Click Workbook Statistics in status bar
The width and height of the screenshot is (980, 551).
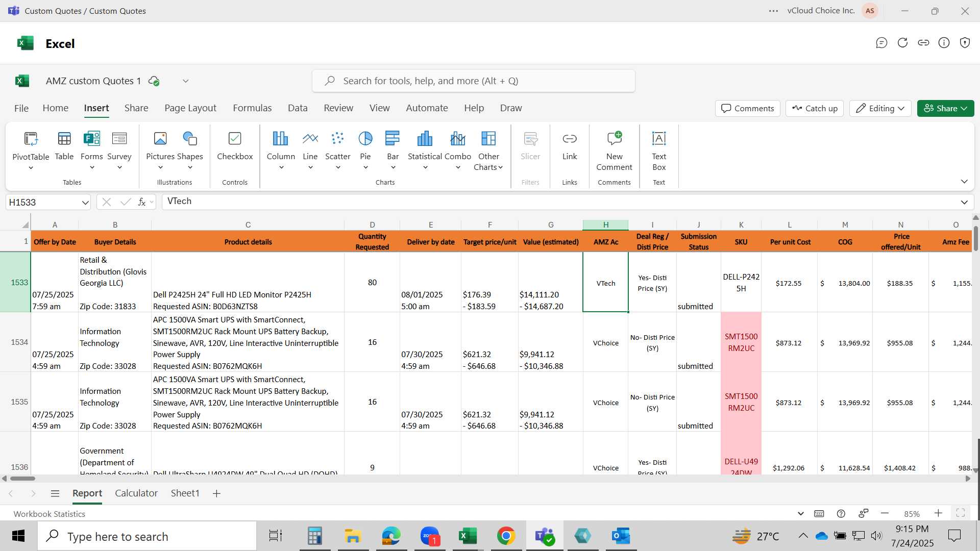50,514
